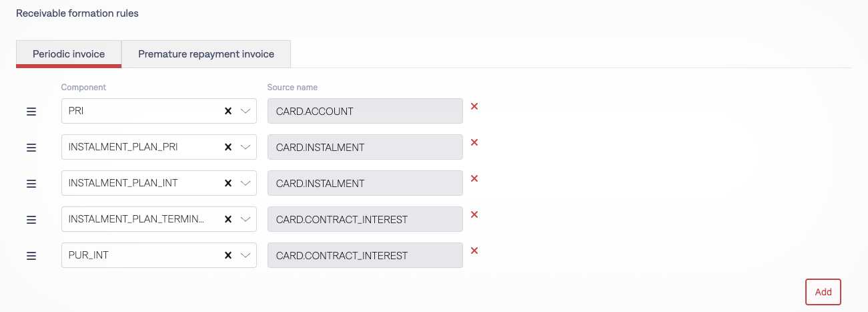Expand the PRI component dropdown
This screenshot has height=312, width=868.
click(245, 112)
